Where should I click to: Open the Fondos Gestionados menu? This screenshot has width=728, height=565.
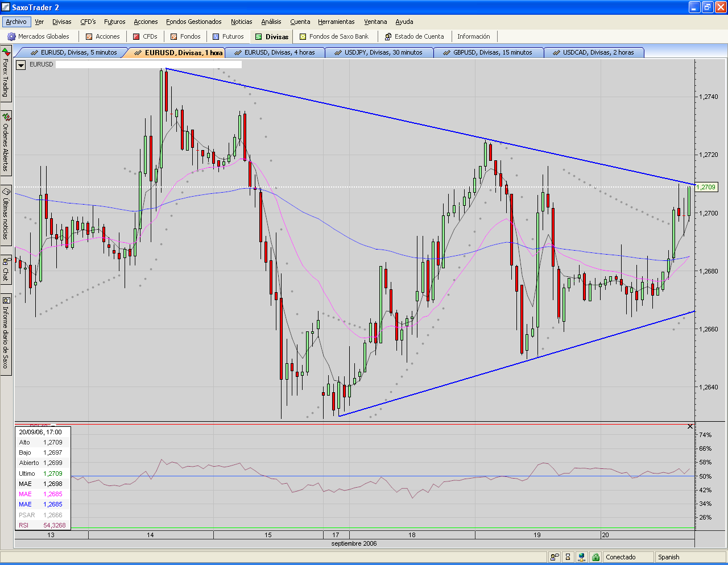[x=194, y=22]
